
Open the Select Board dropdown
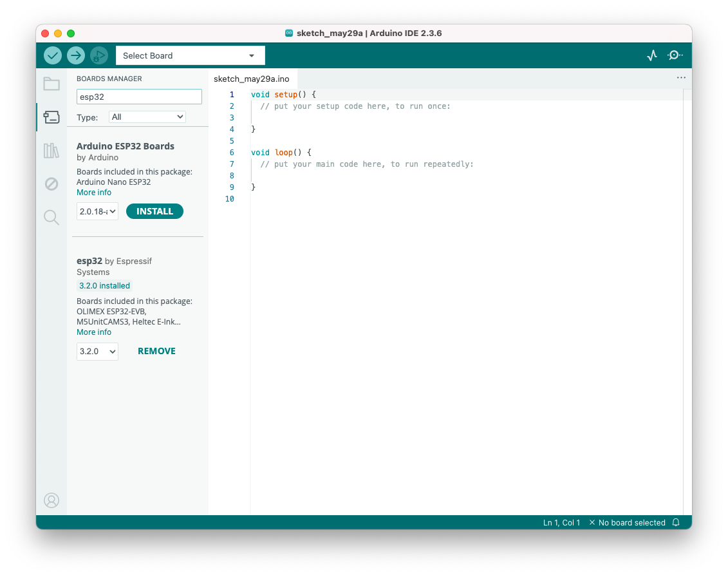191,56
